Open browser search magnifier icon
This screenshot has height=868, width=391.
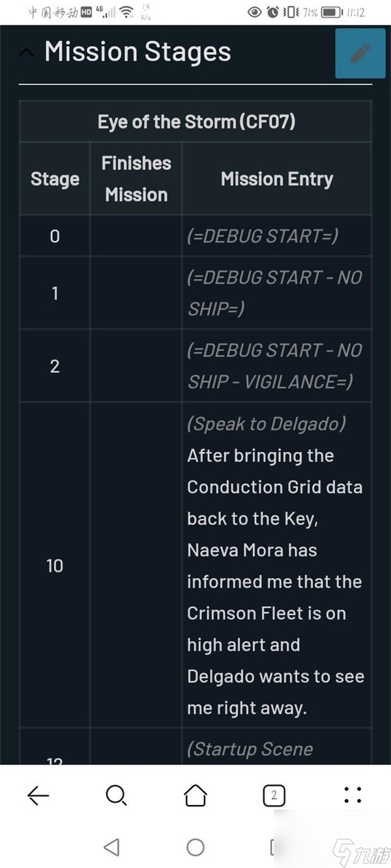pyautogui.click(x=116, y=795)
